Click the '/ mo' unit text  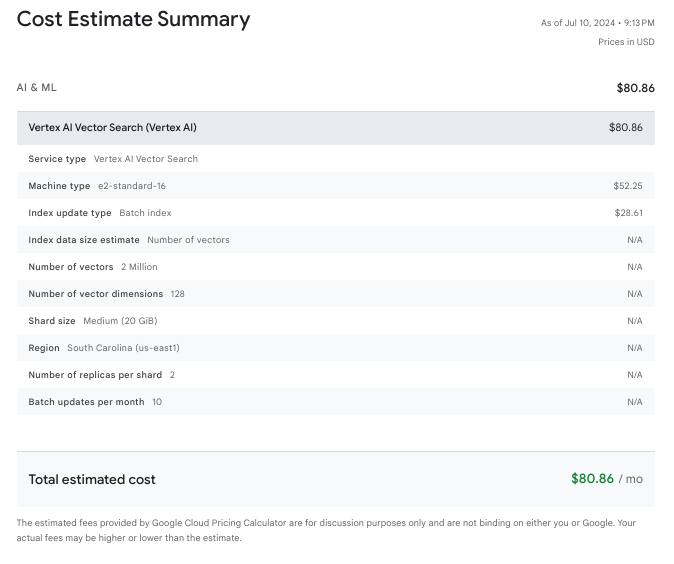(631, 479)
